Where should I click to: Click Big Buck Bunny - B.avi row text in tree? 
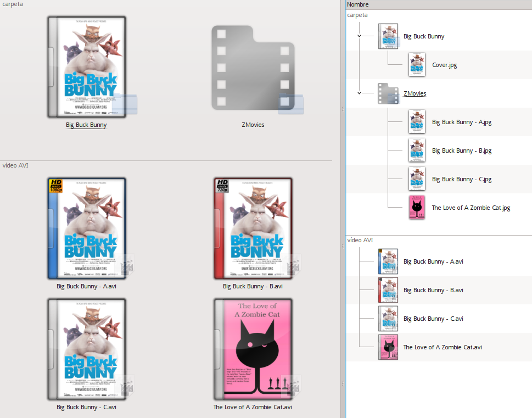pos(433,290)
